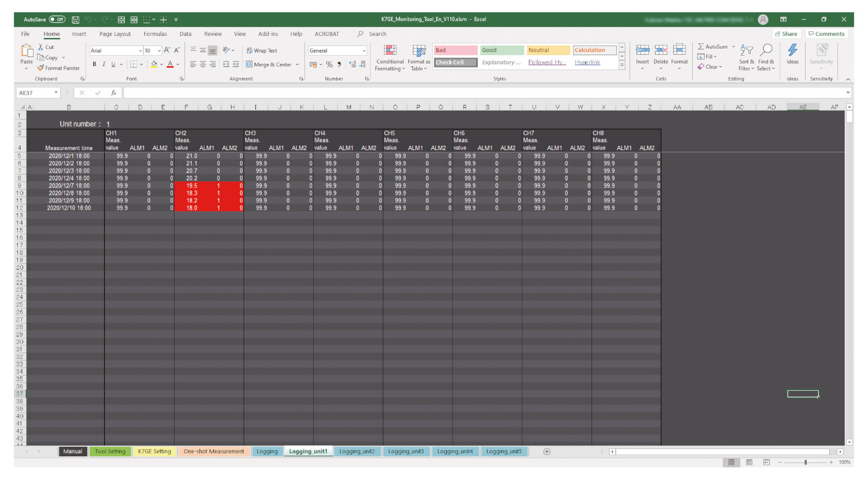
Task: Open the Insert ribbon tab
Action: (x=79, y=34)
